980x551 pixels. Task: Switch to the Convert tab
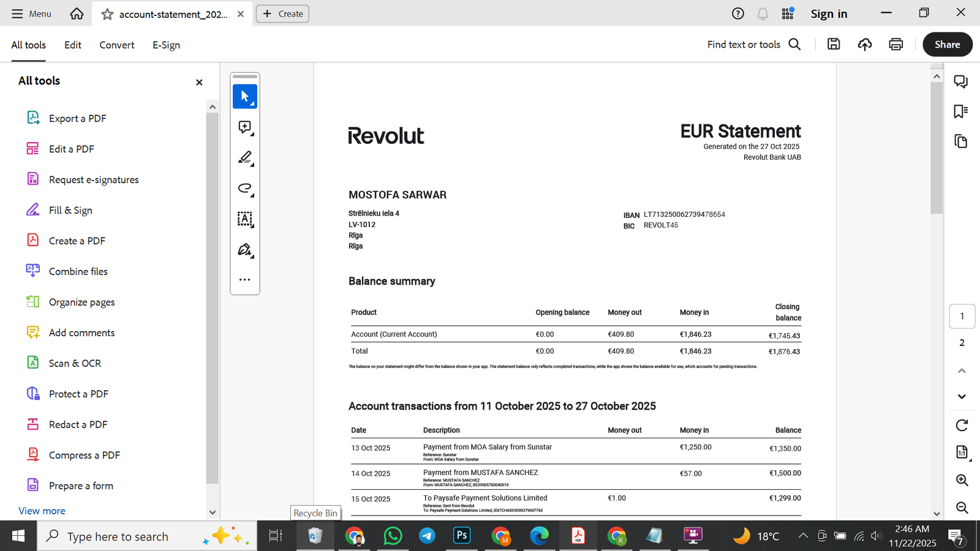(116, 45)
